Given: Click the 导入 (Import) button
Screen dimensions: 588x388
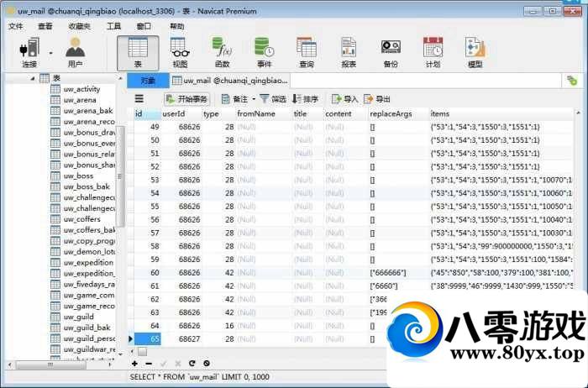Looking at the screenshot, I should coord(344,98).
